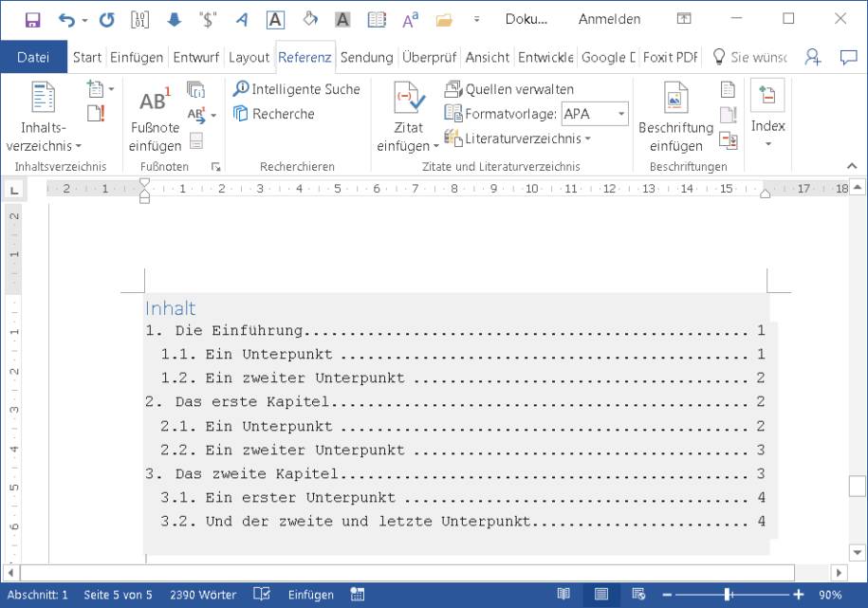
Task: Toggle Einfügen overtype mode in status bar
Action: [x=310, y=595]
